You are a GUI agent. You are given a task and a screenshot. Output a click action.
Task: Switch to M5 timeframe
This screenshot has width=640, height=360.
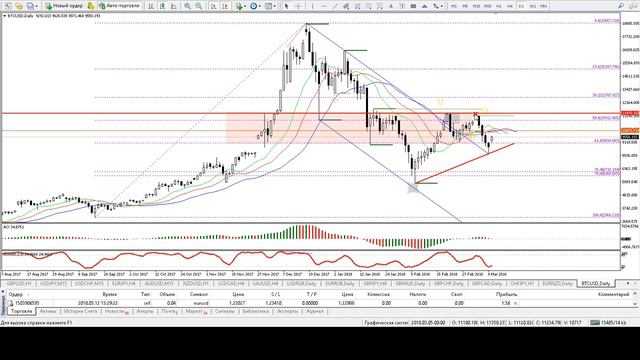(x=465, y=6)
